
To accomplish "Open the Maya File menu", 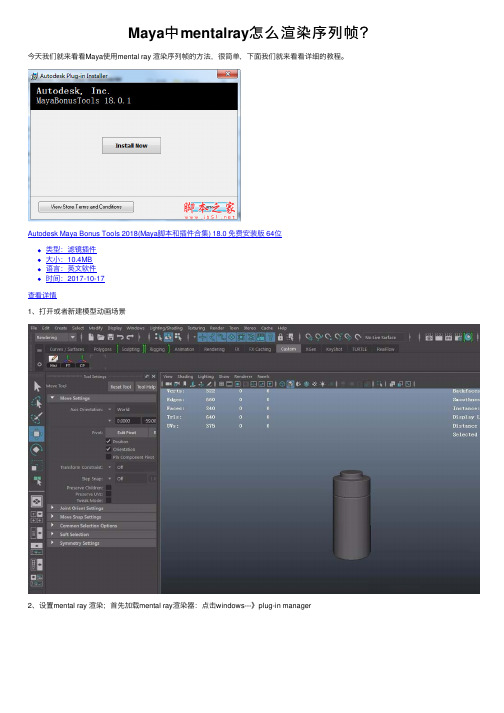I will [34, 328].
